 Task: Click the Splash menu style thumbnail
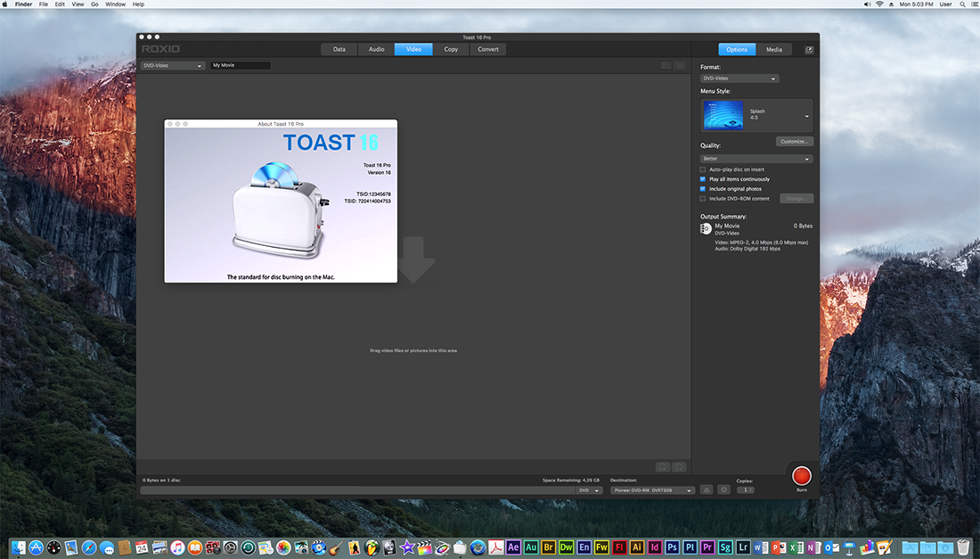click(x=723, y=116)
